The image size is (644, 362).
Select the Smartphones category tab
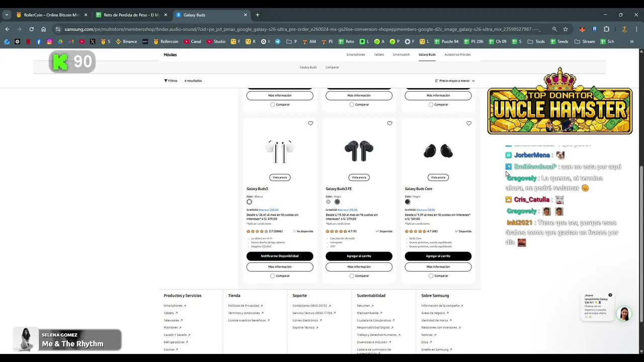[356, 54]
